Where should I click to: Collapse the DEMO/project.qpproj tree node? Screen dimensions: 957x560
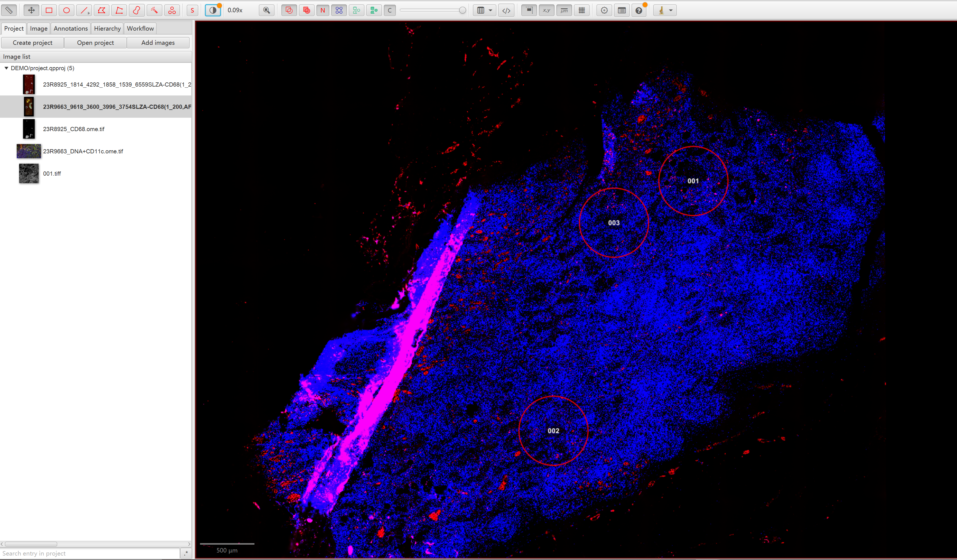[x=6, y=68]
